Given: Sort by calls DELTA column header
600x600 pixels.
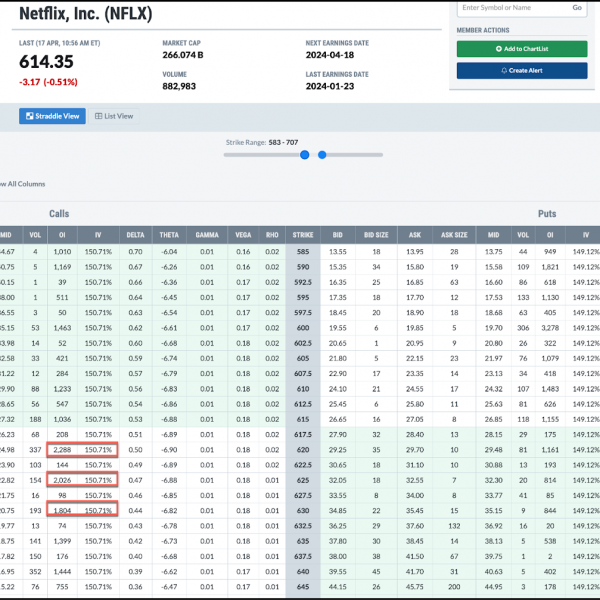Looking at the screenshot, I should [135, 235].
